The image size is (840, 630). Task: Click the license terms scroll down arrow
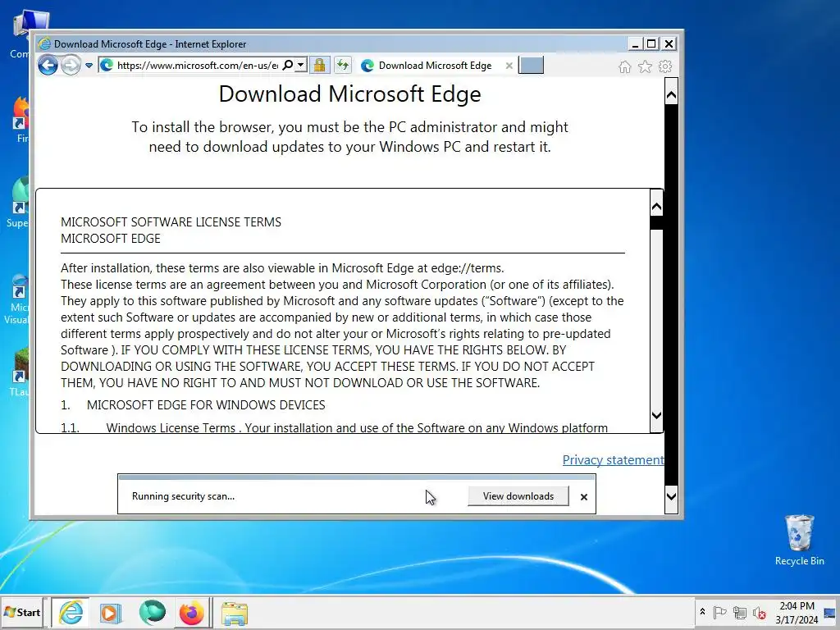pyautogui.click(x=656, y=415)
